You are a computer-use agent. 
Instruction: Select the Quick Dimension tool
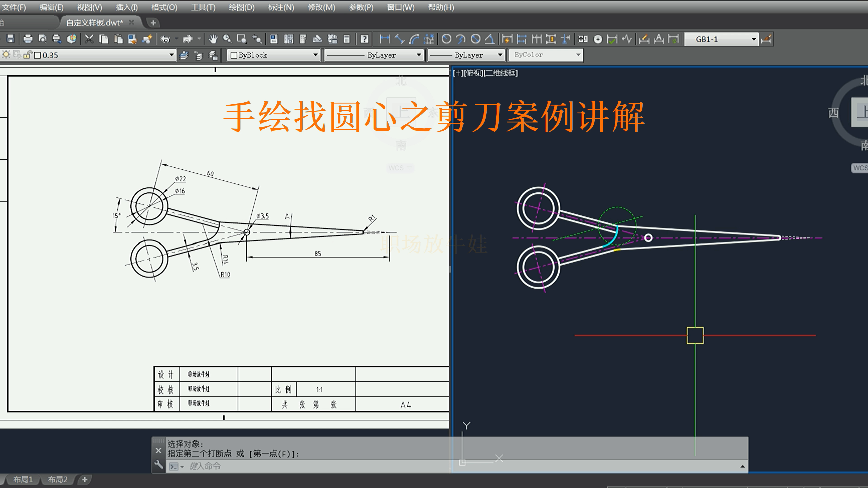pos(507,39)
